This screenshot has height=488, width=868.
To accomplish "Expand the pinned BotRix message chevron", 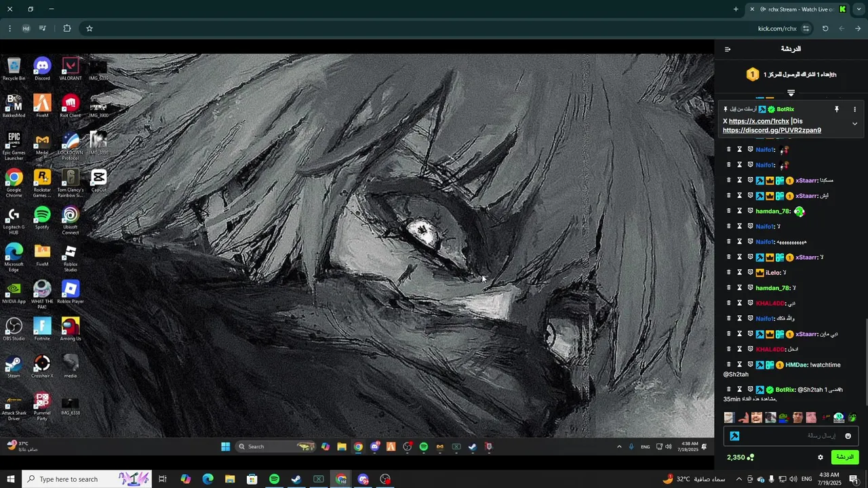I will pos(854,124).
